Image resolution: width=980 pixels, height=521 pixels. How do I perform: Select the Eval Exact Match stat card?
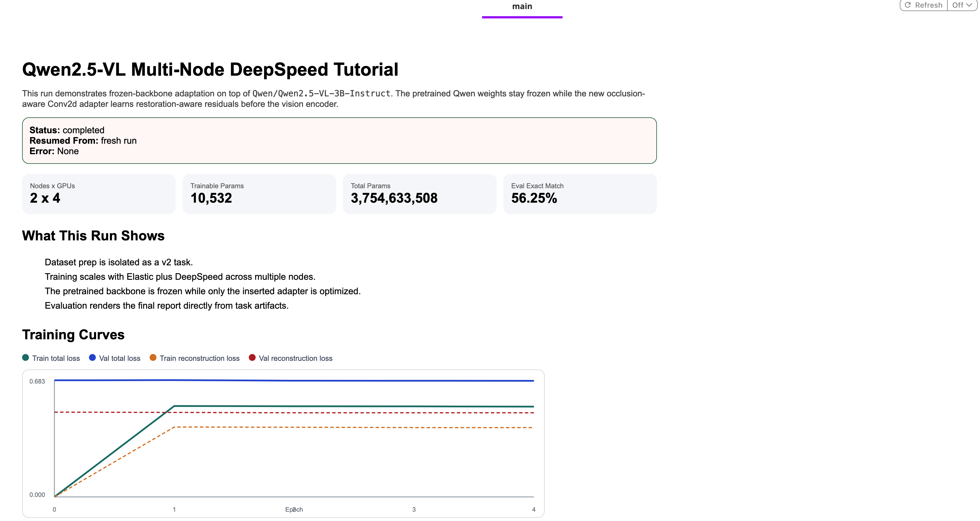[580, 194]
